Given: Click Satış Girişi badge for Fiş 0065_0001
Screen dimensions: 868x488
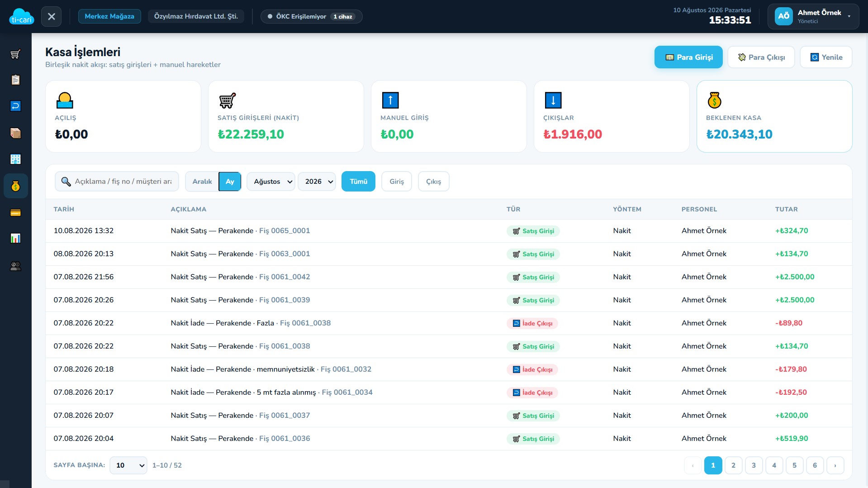Looking at the screenshot, I should (x=533, y=231).
